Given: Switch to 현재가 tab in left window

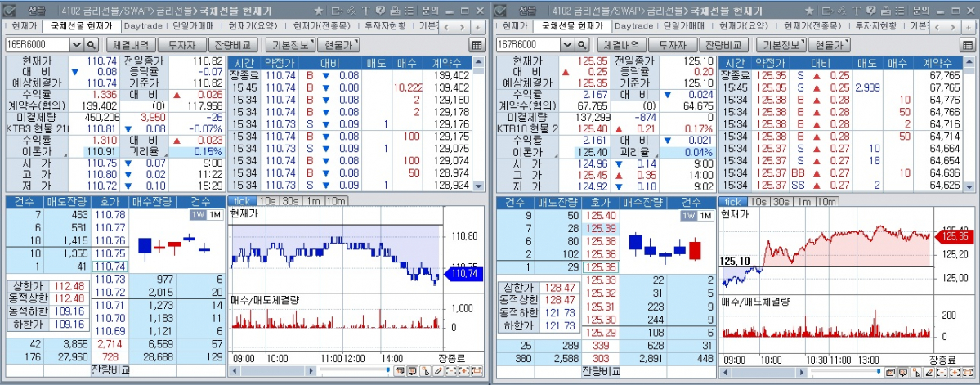Looking at the screenshot, I should pyautogui.click(x=24, y=25).
